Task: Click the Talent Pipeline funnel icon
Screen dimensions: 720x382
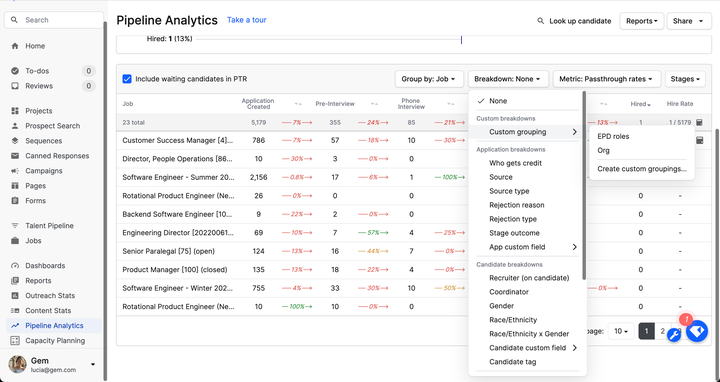Action: (15, 225)
